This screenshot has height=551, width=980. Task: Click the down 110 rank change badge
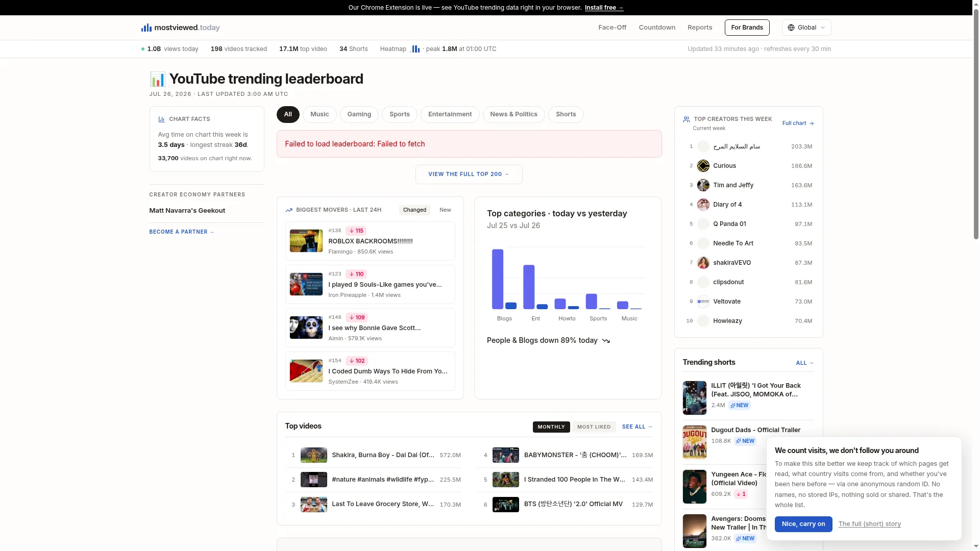[356, 274]
